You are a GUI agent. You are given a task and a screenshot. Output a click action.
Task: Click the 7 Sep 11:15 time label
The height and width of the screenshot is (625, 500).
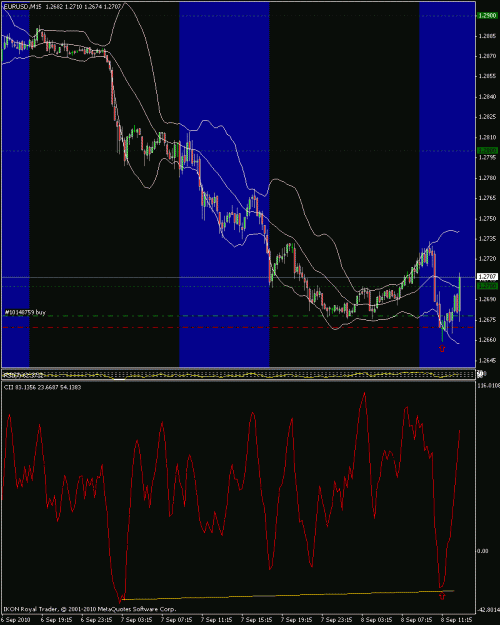[216, 620]
